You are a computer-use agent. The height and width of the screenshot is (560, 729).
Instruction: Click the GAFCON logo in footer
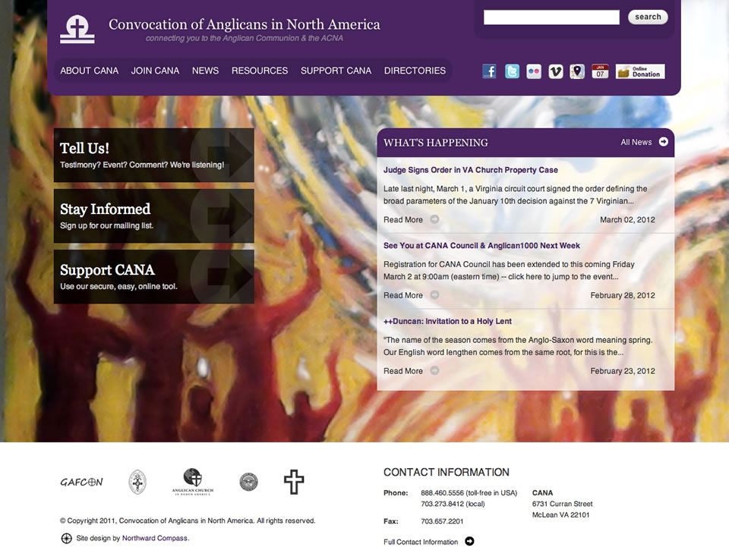81,482
